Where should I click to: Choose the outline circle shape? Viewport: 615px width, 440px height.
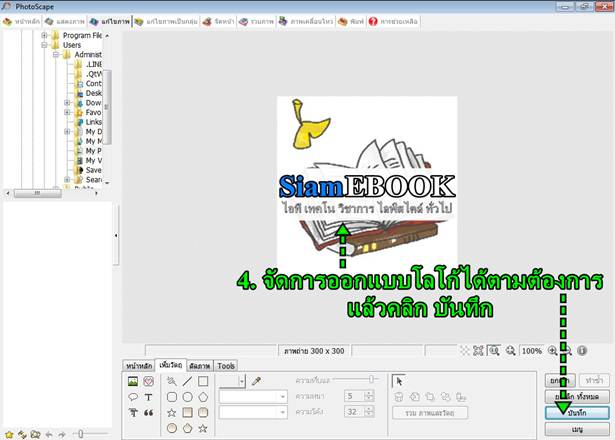(x=187, y=397)
